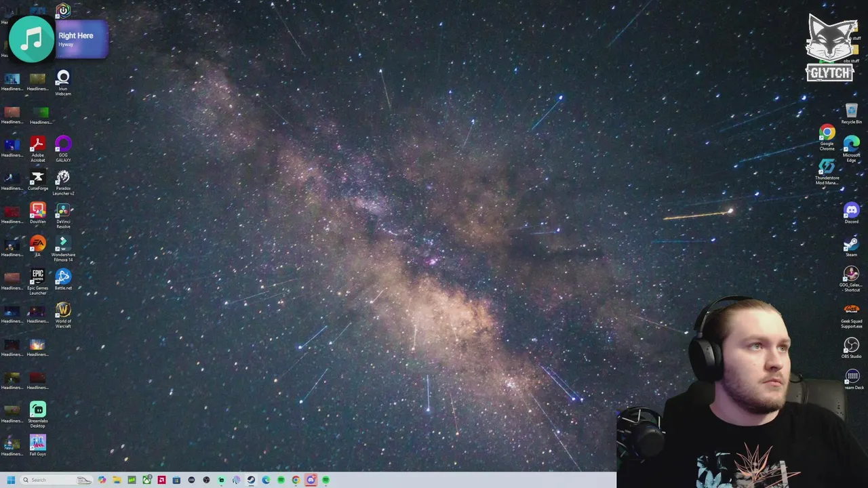Click the 'Right Here' song title overlay
This screenshot has height=488, width=868.
(75, 35)
